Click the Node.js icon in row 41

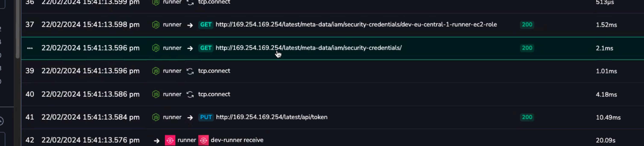[156, 117]
